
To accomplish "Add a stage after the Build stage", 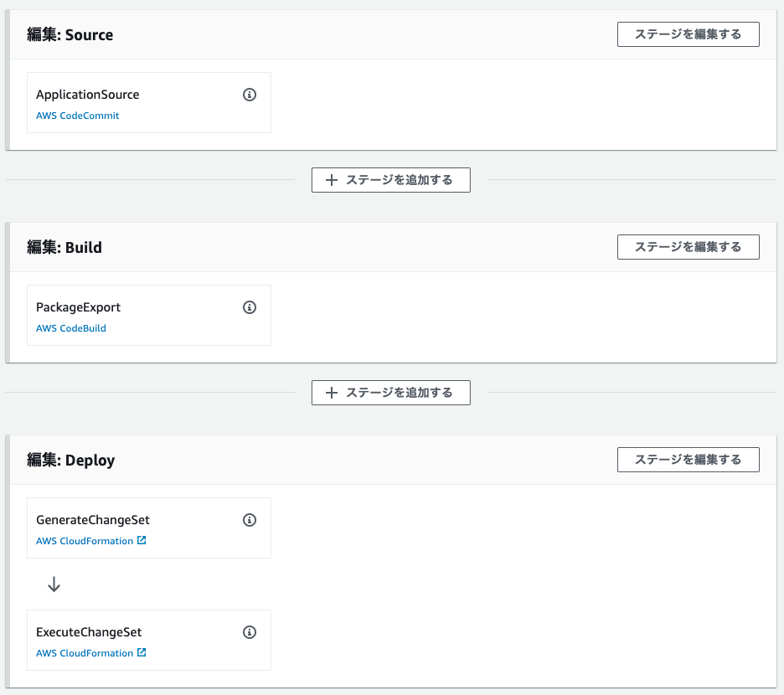I will click(x=390, y=393).
